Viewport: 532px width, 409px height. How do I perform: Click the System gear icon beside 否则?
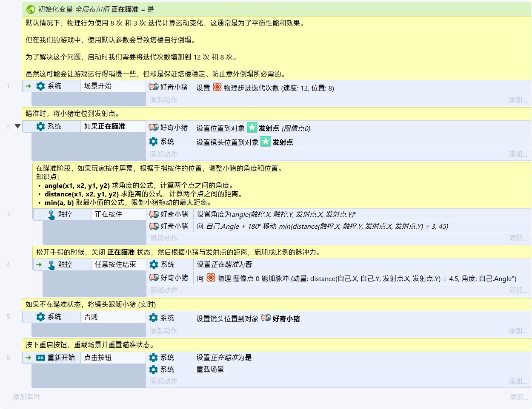coord(40,317)
